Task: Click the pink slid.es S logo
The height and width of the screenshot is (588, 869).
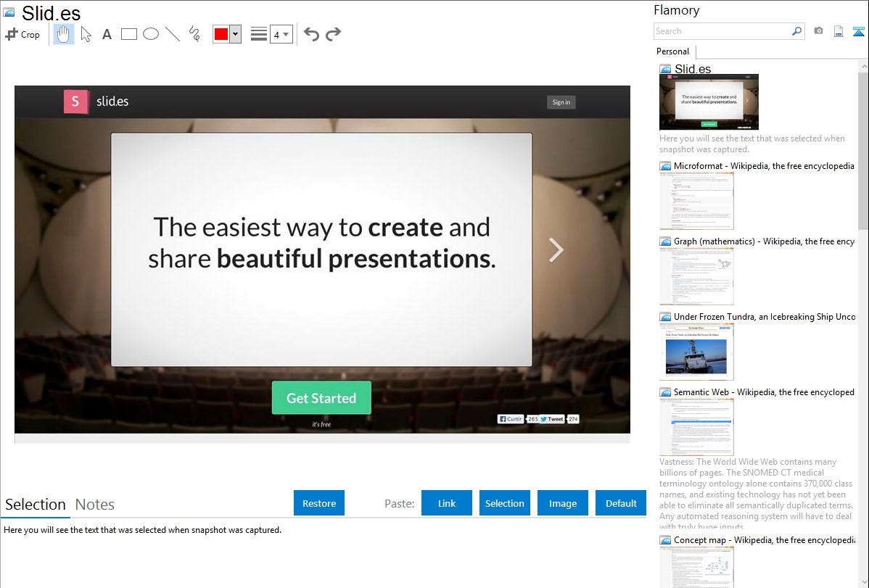Action: tap(76, 102)
